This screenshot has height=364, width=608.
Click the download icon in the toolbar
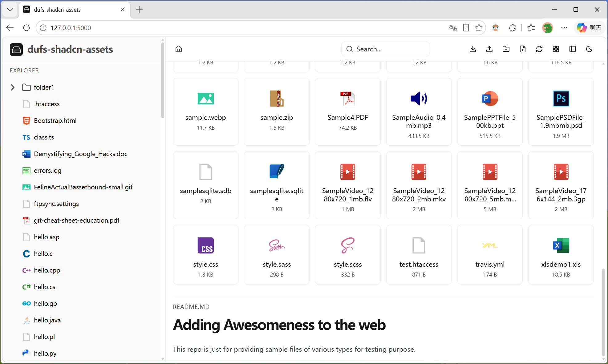(473, 49)
